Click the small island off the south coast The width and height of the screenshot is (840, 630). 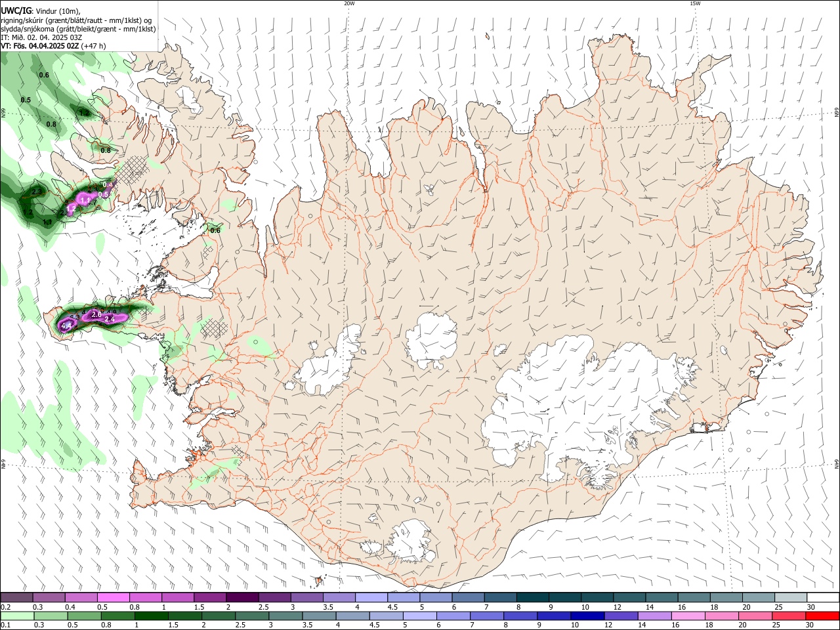pos(320,580)
